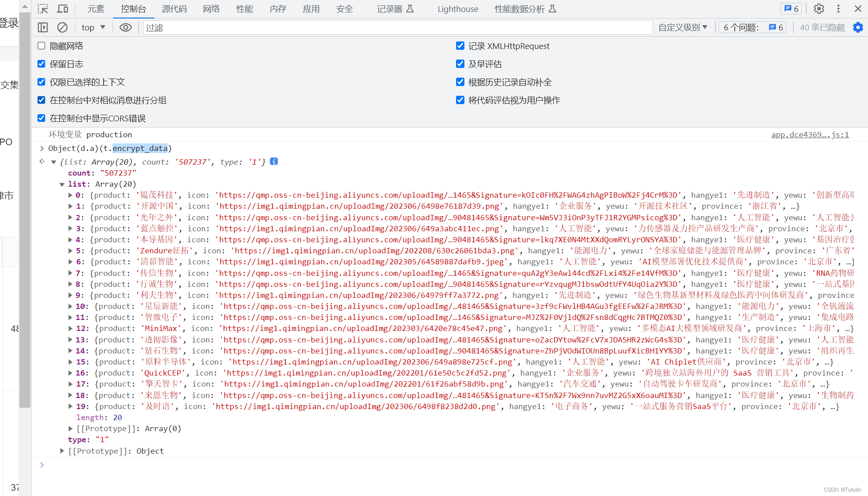
Task: Click the blue info icon next to the object
Action: (x=274, y=162)
